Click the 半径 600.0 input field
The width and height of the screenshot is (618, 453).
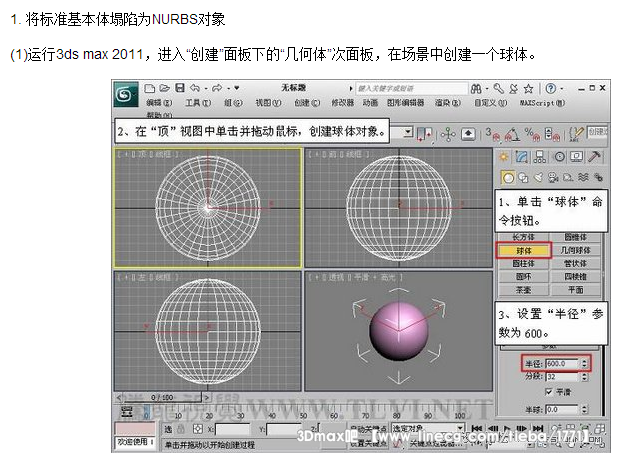(562, 364)
